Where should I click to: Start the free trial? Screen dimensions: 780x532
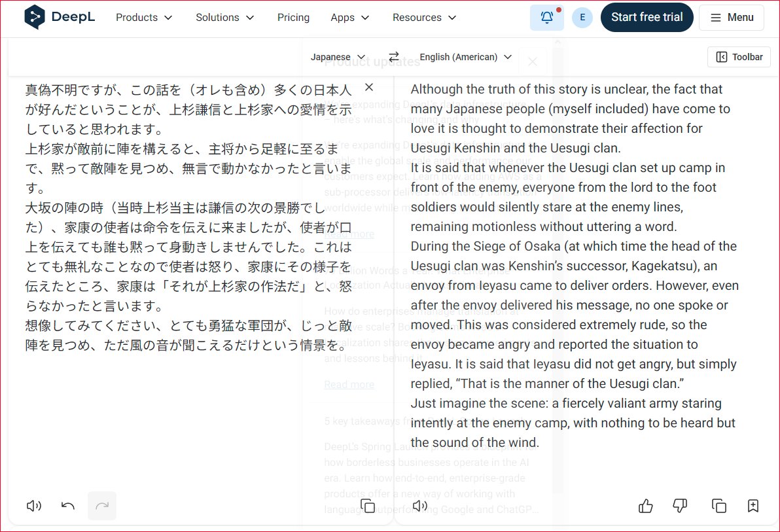tap(647, 18)
